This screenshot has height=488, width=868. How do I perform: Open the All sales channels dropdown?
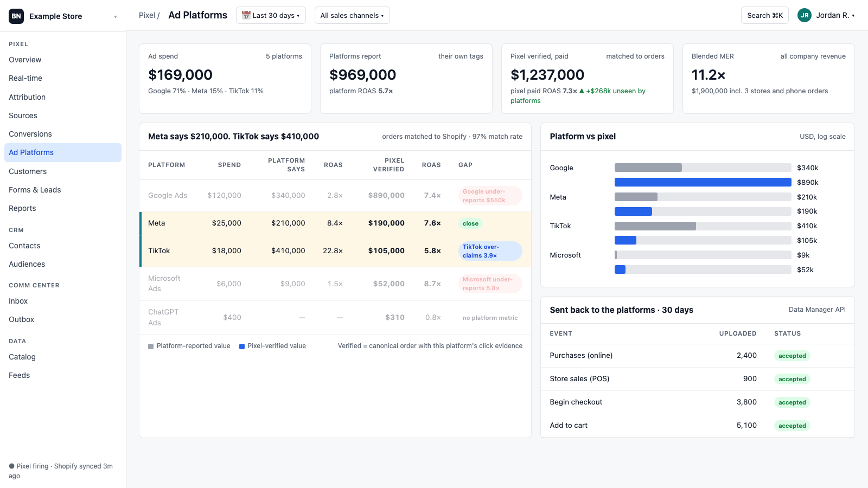click(x=352, y=15)
